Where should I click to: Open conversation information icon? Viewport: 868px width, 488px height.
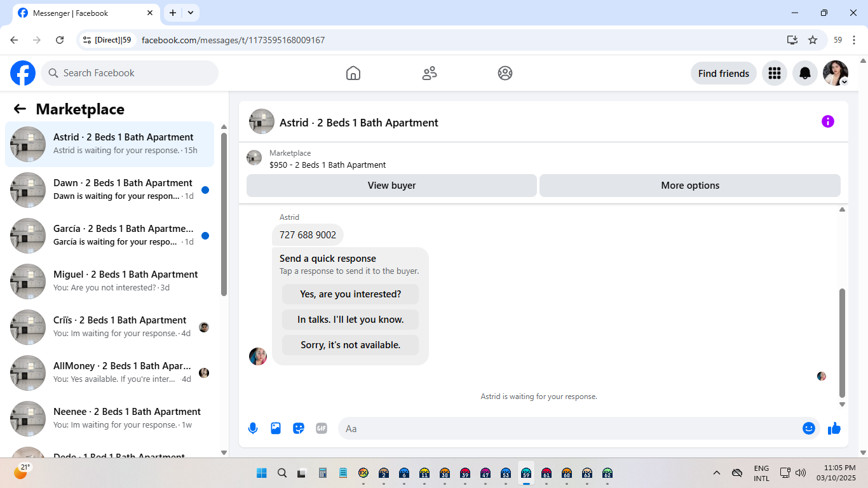pos(828,121)
